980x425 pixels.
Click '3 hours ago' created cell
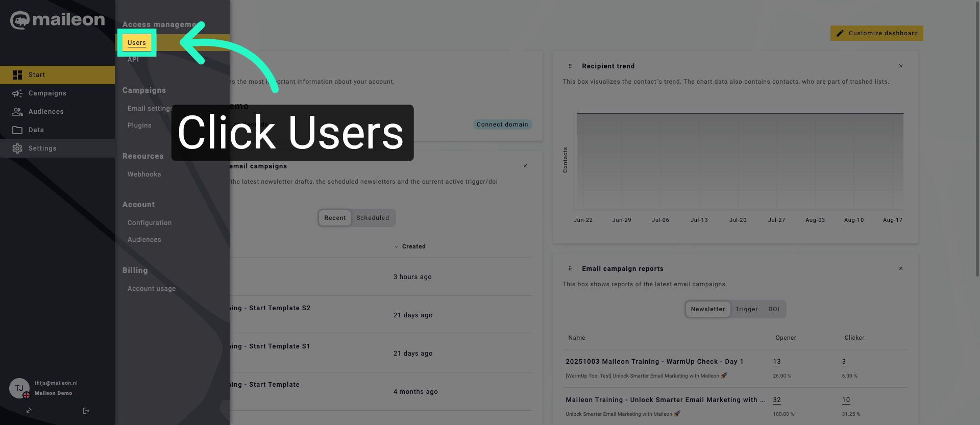coord(412,277)
